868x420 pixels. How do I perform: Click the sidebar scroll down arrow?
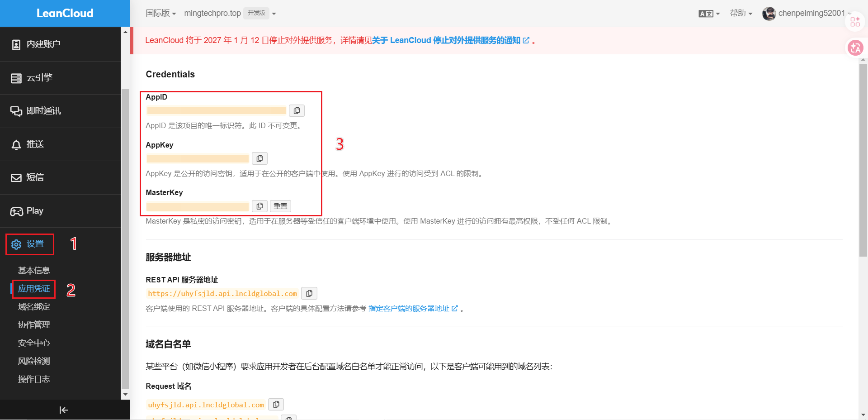[x=125, y=395]
